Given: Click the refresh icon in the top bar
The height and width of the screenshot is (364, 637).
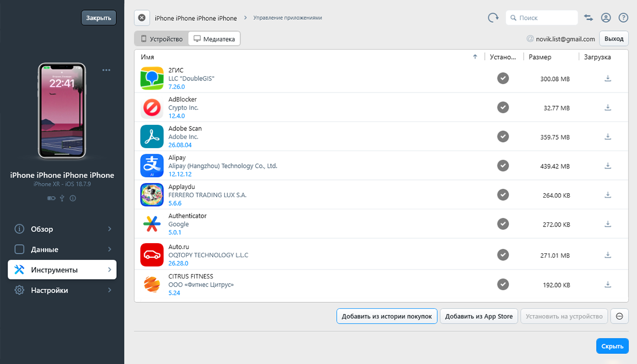Looking at the screenshot, I should (493, 18).
